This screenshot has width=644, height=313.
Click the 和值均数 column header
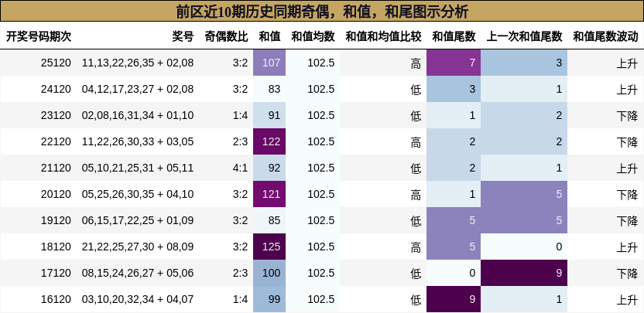coord(313,36)
